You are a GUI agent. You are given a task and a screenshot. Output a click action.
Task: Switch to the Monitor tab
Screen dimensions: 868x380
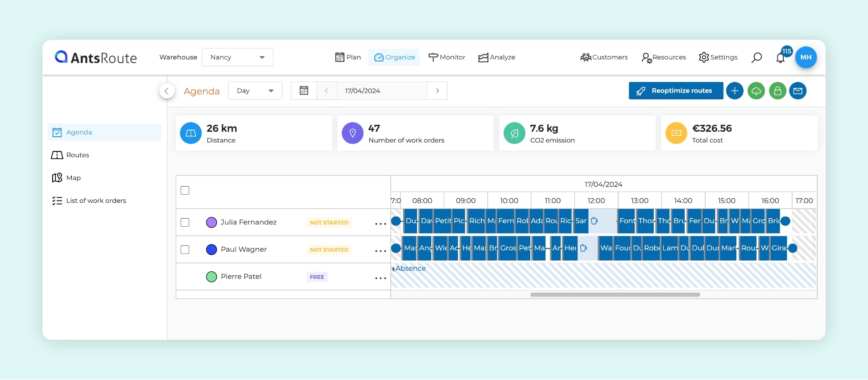tap(447, 57)
